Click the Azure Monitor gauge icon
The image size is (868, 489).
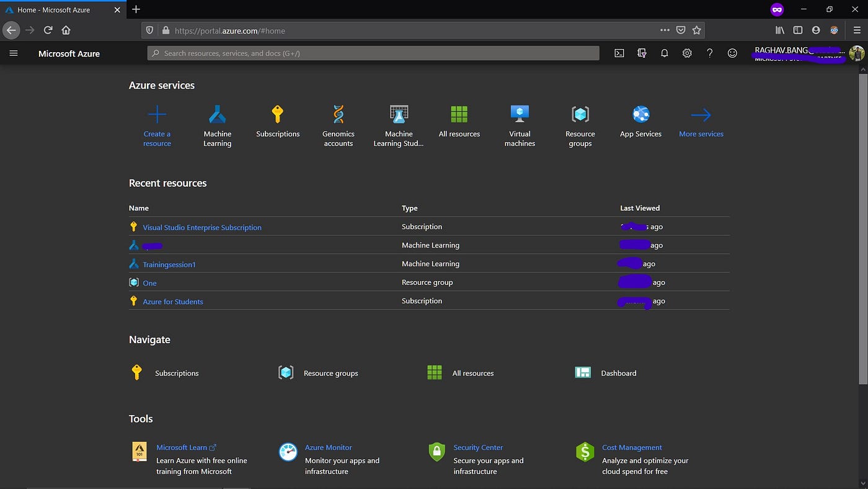click(x=288, y=452)
